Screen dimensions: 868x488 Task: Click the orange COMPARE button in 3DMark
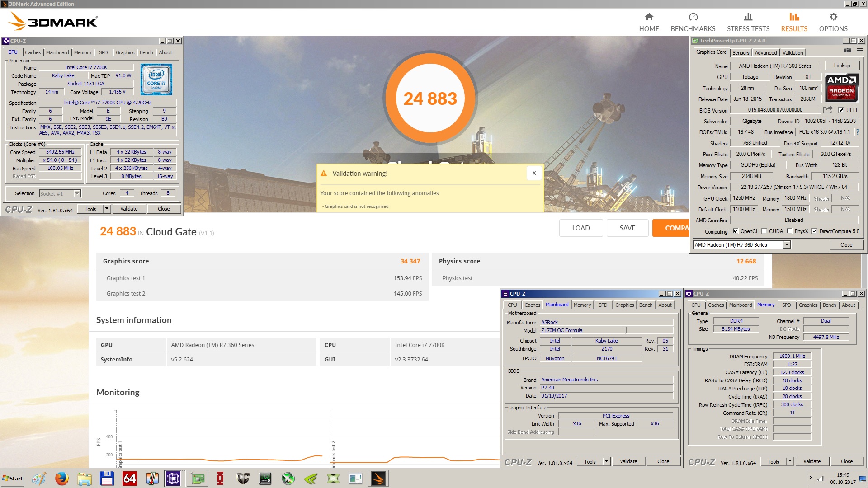click(x=670, y=228)
